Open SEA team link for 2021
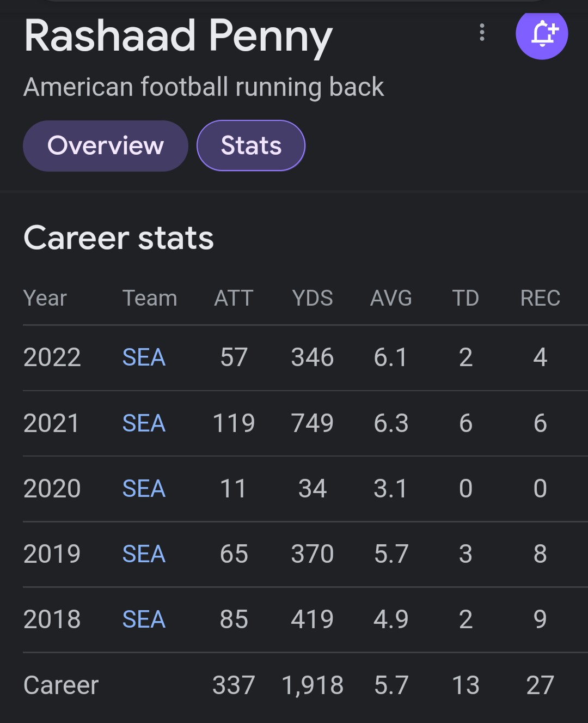Image resolution: width=588 pixels, height=723 pixels. click(144, 423)
